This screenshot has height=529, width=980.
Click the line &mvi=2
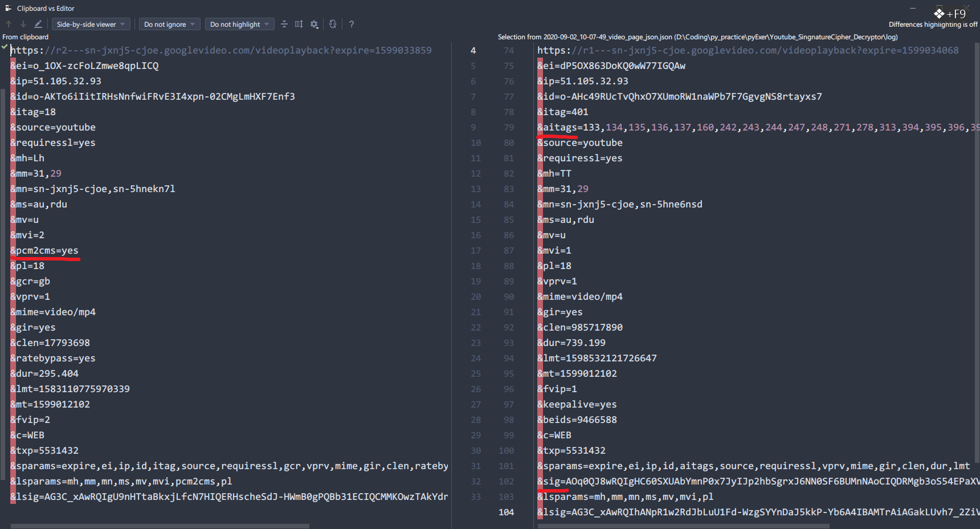coord(27,235)
